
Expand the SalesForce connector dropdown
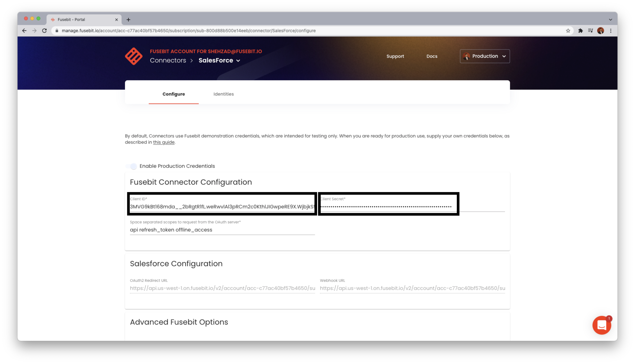[238, 60]
